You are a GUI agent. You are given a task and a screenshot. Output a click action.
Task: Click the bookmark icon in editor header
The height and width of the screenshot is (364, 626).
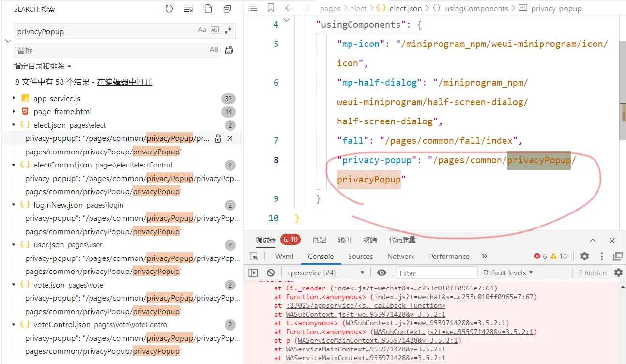[x=271, y=8]
